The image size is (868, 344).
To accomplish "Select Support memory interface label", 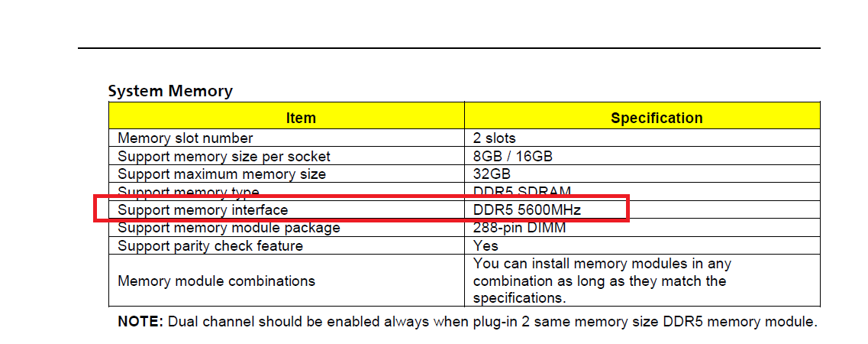I will pyautogui.click(x=202, y=210).
